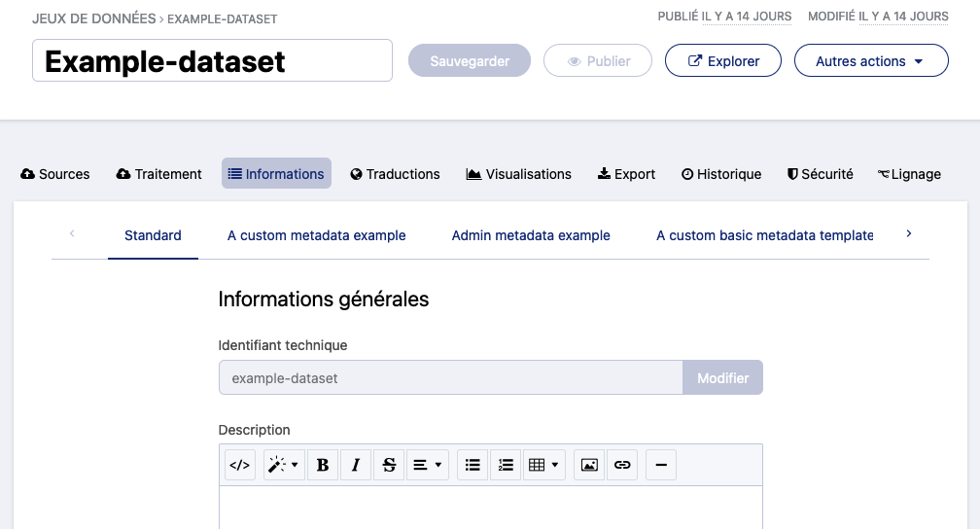Apply bold formatting in description editor

pyautogui.click(x=323, y=466)
